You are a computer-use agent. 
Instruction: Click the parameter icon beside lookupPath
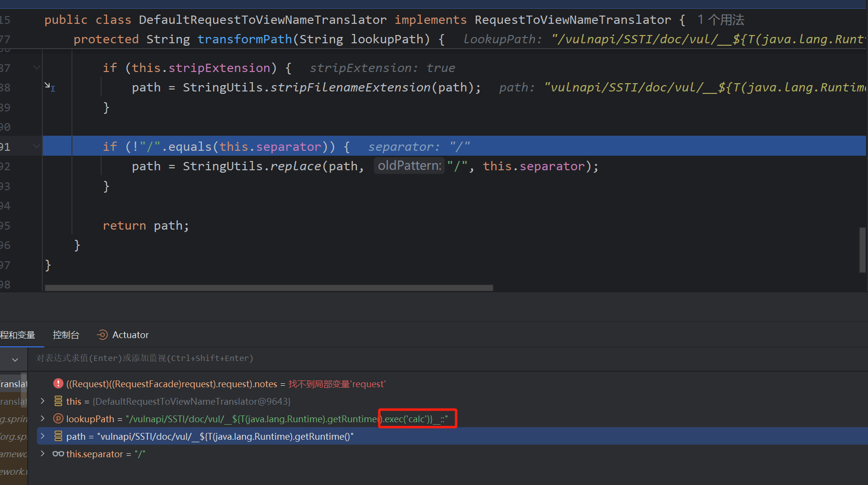point(58,419)
